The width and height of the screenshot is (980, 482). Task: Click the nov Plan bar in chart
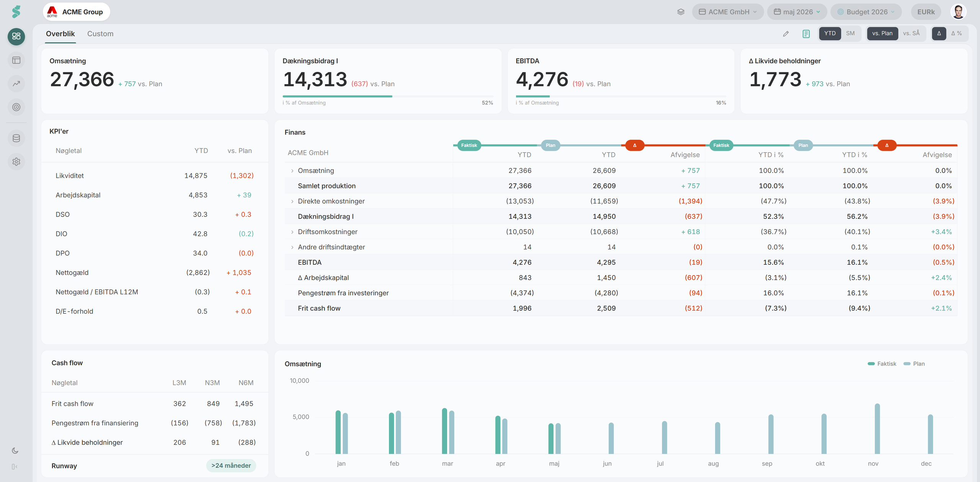pyautogui.click(x=877, y=429)
